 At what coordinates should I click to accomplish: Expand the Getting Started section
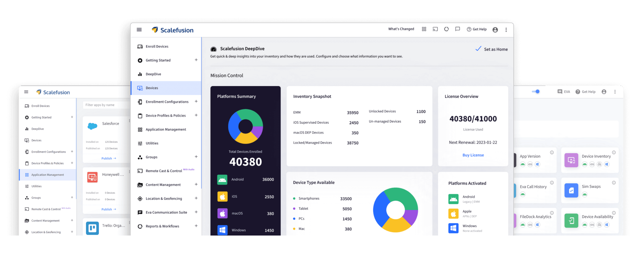point(196,60)
